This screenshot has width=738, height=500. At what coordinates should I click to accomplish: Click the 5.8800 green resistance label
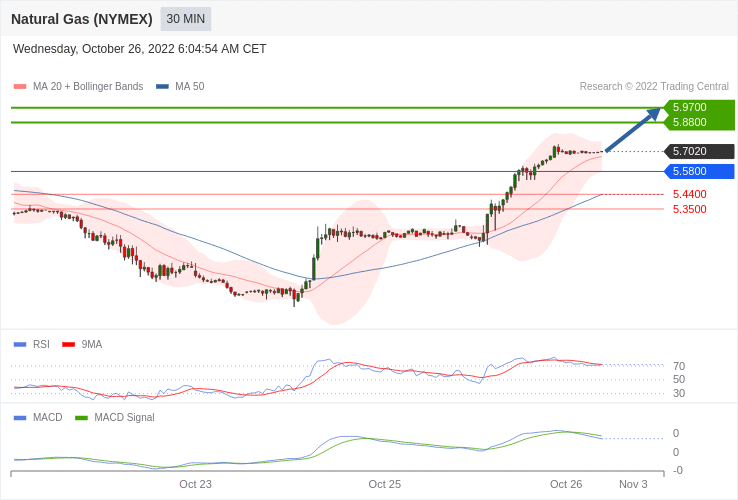click(x=699, y=122)
